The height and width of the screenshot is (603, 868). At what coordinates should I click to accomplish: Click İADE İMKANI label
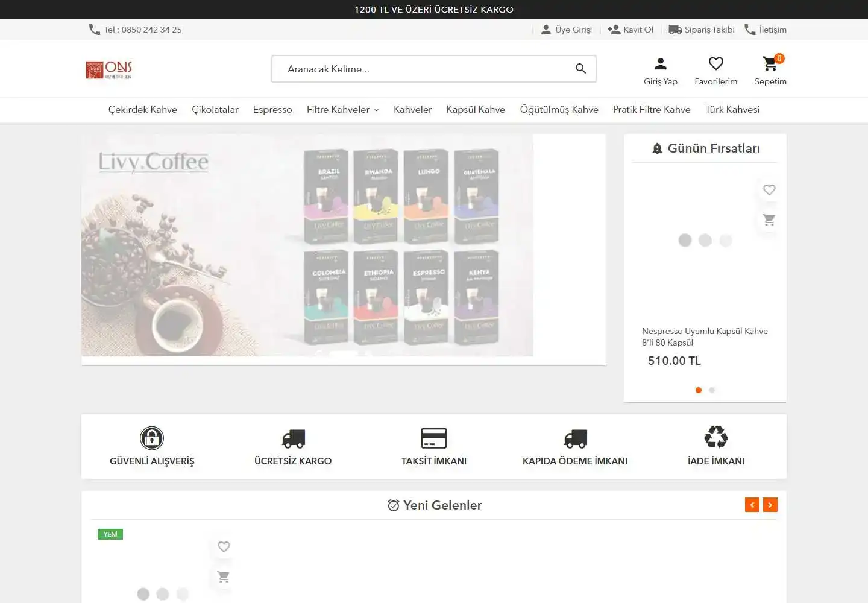click(716, 461)
